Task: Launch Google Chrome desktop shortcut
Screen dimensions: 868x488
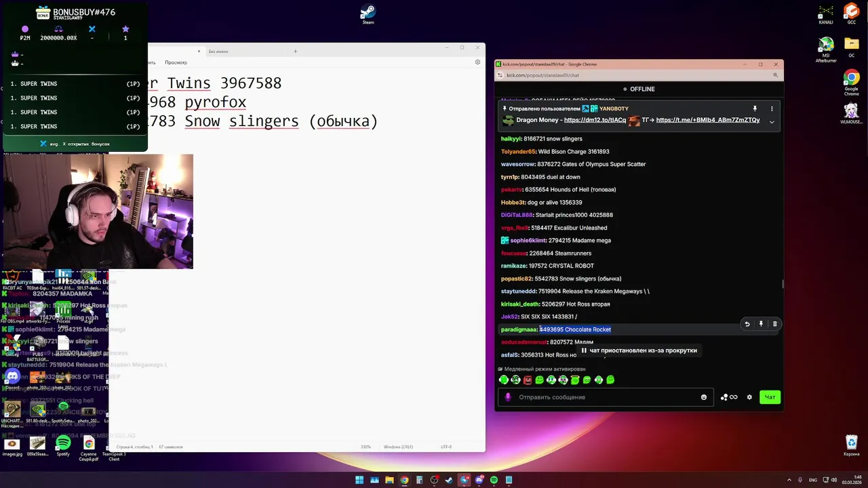Action: tap(851, 83)
